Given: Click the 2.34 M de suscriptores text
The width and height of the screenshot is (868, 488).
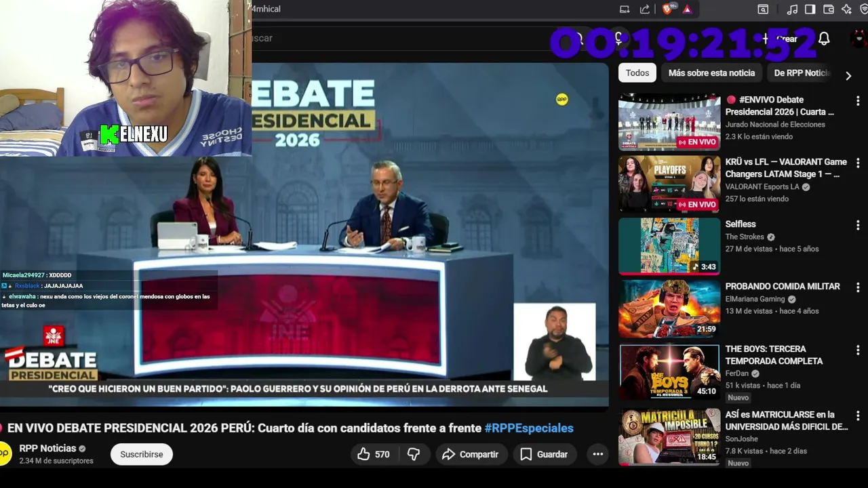Looking at the screenshot, I should point(56,461).
